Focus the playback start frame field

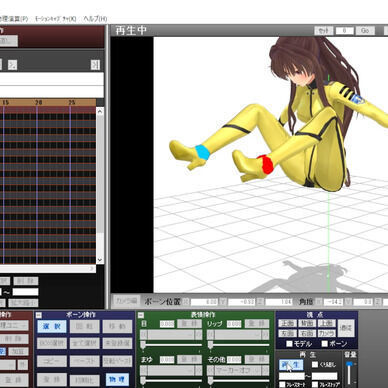click(291, 376)
